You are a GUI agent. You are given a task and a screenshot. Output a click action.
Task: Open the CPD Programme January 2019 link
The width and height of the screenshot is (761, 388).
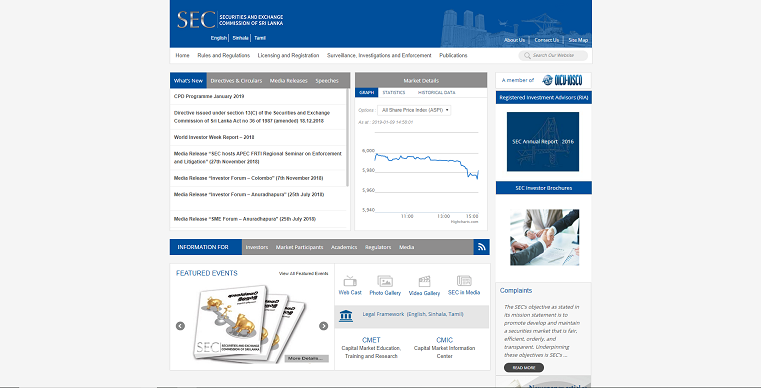coord(209,96)
